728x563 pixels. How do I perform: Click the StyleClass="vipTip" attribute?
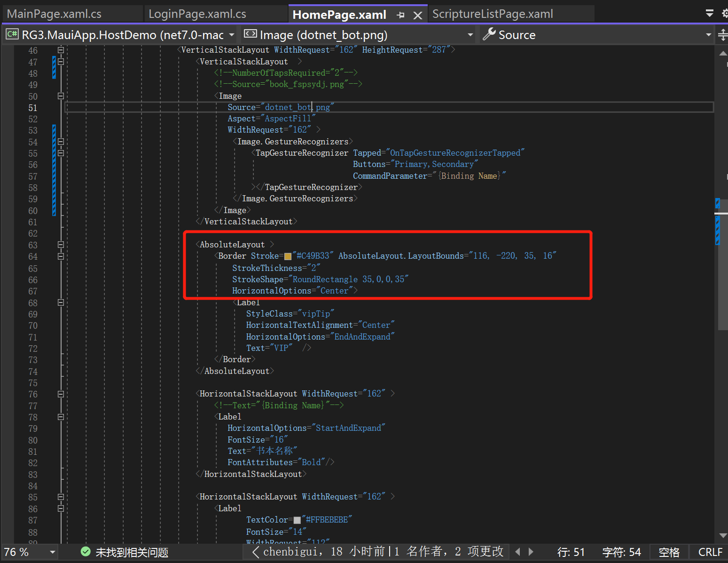click(290, 314)
